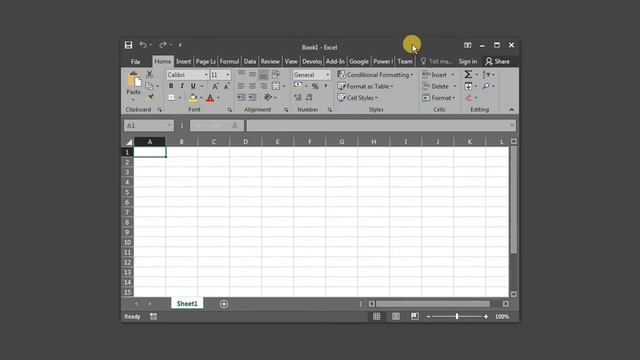Screen dimensions: 640x360
Task: Open the File tab
Action: tap(136, 62)
